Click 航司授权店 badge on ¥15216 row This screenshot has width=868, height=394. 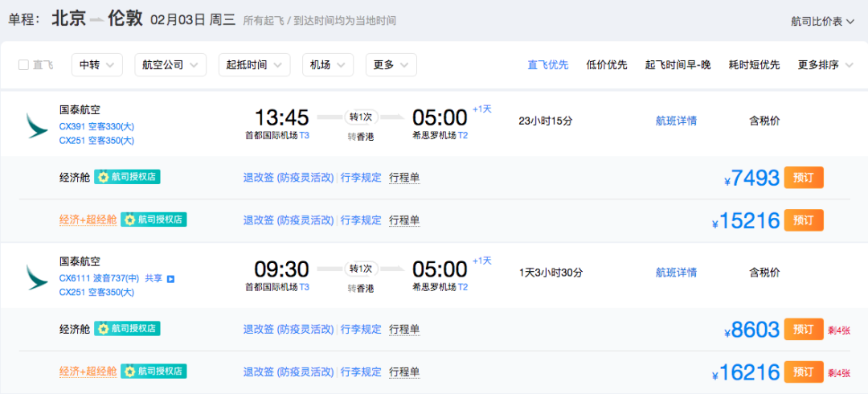tap(154, 220)
